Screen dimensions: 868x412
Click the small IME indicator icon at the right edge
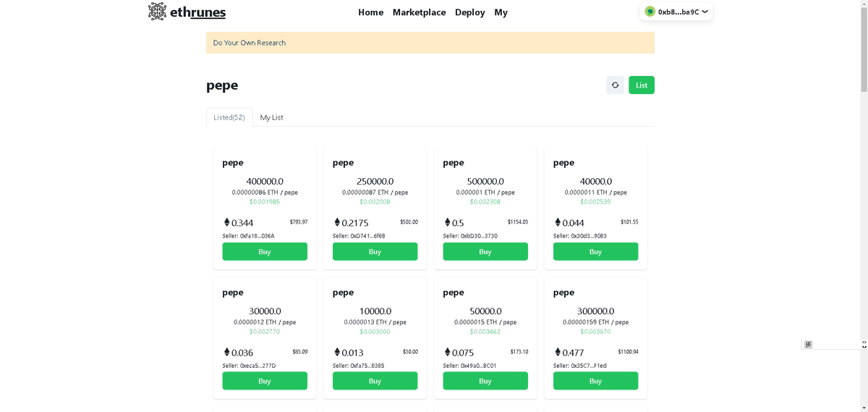pos(808,345)
